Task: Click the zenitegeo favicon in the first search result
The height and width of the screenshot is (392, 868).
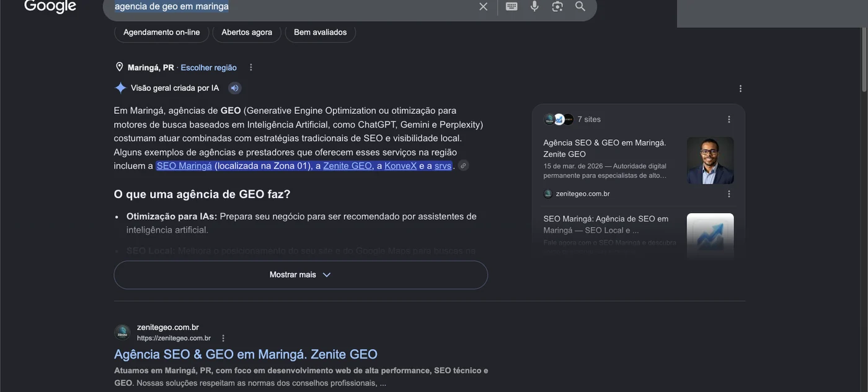Action: [x=122, y=333]
